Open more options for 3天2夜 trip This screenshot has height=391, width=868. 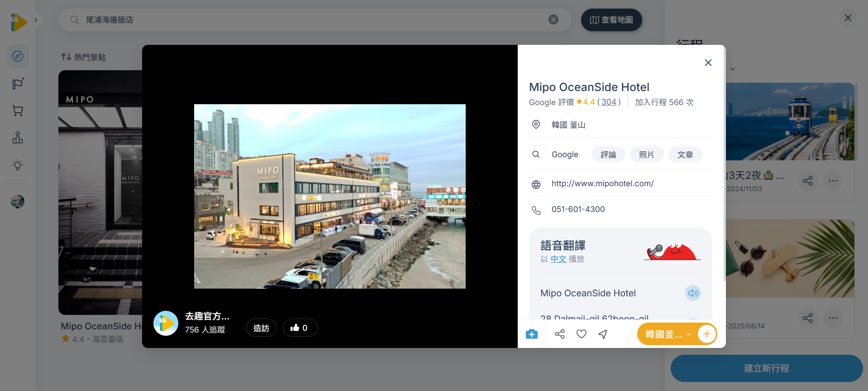(x=833, y=181)
